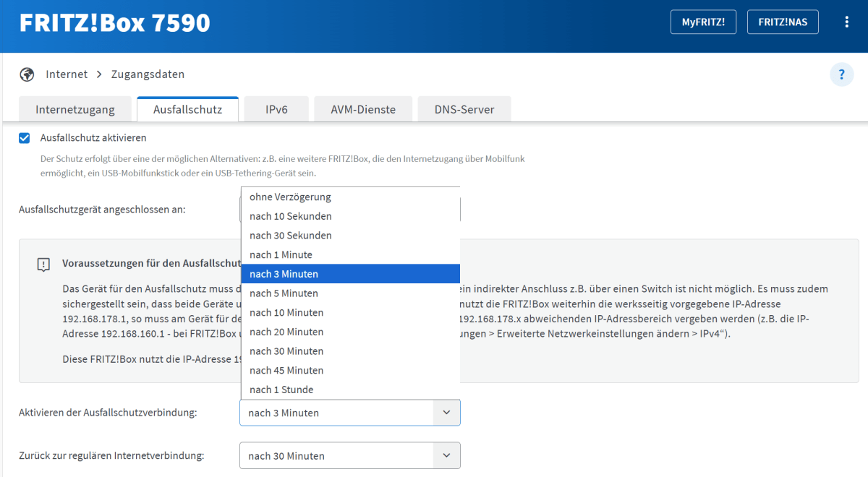Open the help question mark icon
Screen dimensions: 868x477
(x=841, y=74)
